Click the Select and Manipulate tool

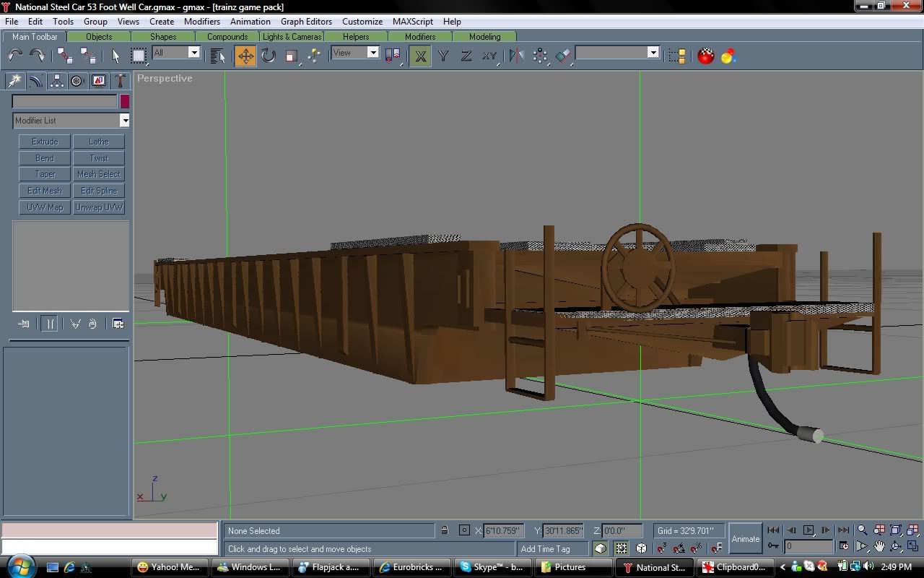click(314, 56)
